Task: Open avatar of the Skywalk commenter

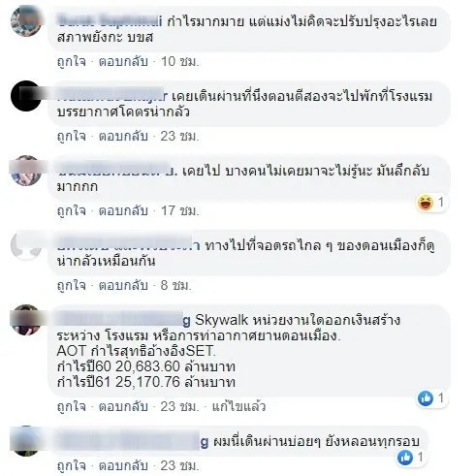Action: [26, 320]
